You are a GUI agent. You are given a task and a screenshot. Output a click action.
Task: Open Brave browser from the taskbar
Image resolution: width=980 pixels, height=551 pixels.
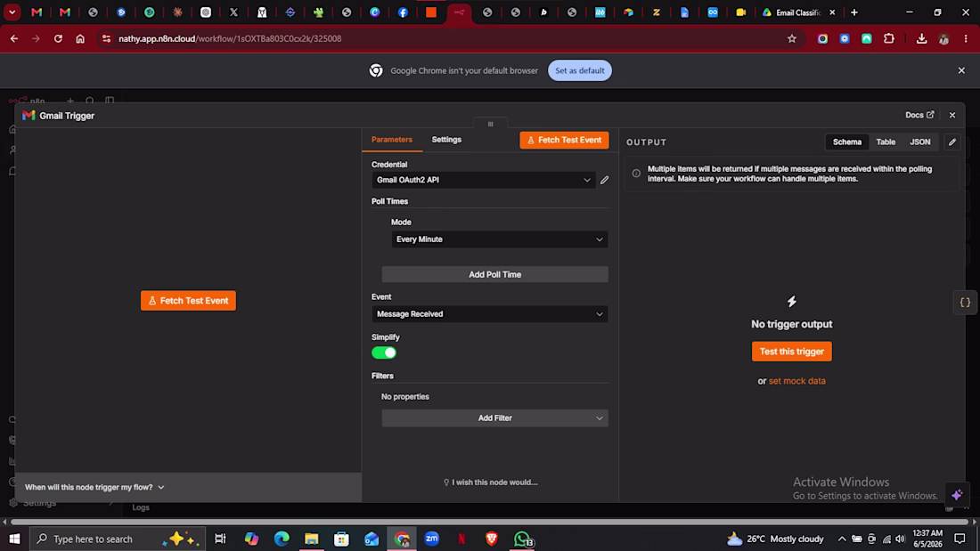click(x=492, y=539)
